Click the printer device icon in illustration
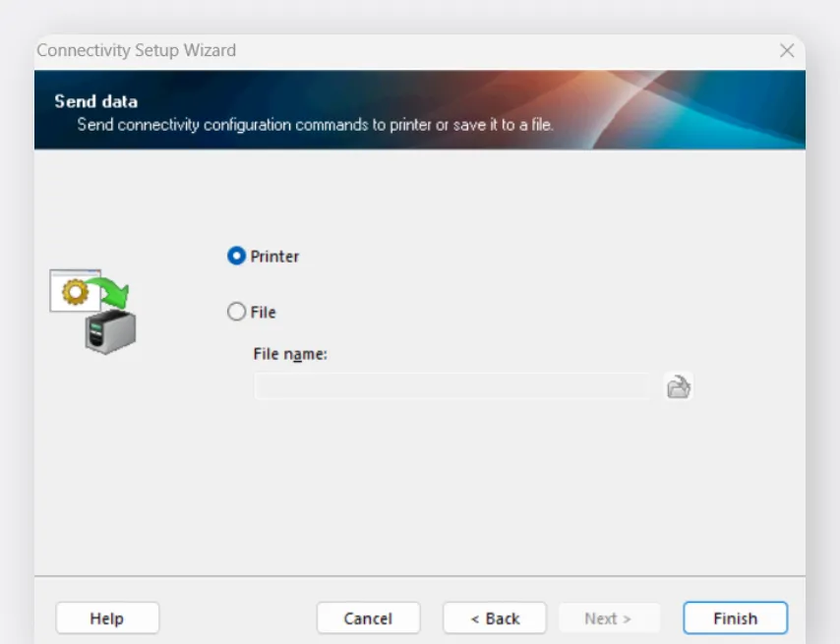Image resolution: width=840 pixels, height=644 pixels. [109, 332]
